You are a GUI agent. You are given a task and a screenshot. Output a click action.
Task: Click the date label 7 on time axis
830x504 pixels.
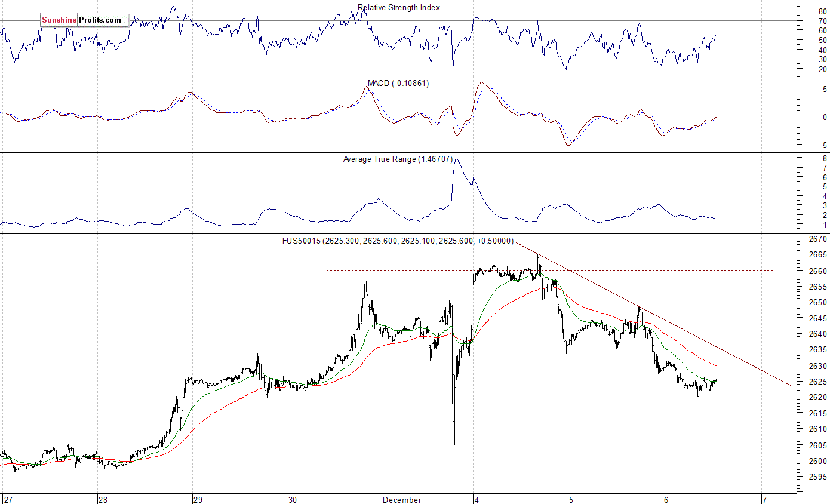point(764,500)
